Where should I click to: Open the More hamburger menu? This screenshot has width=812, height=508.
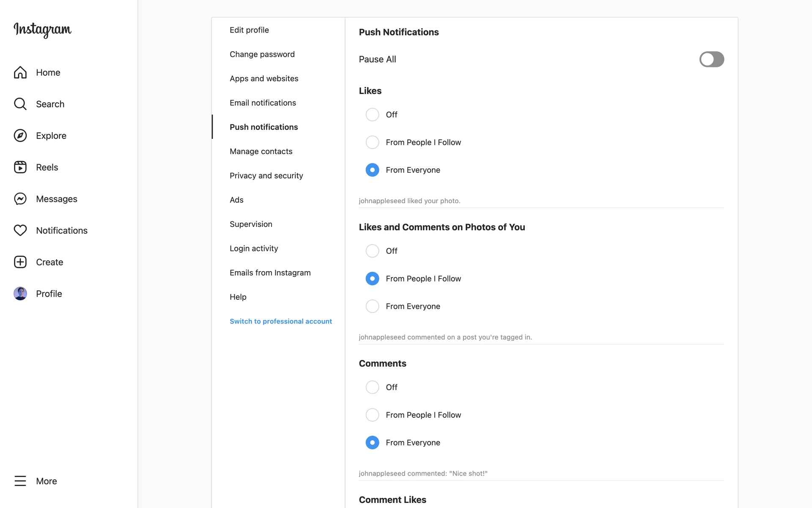pyautogui.click(x=20, y=481)
